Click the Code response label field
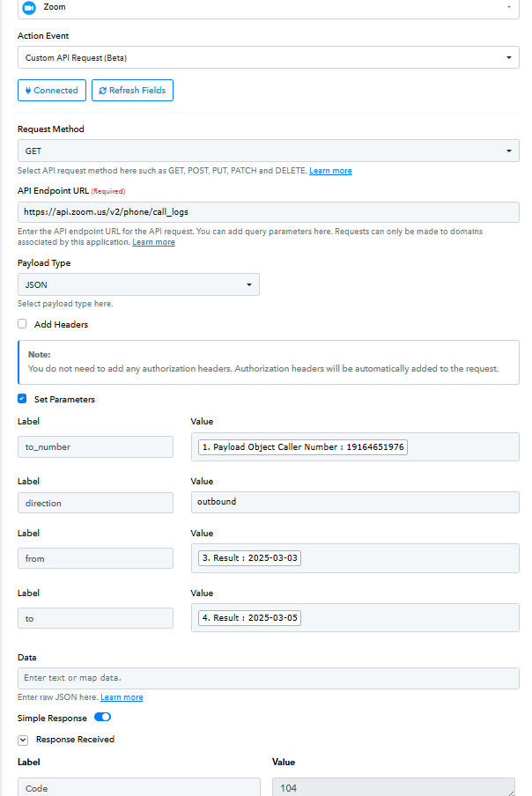 [x=138, y=787]
